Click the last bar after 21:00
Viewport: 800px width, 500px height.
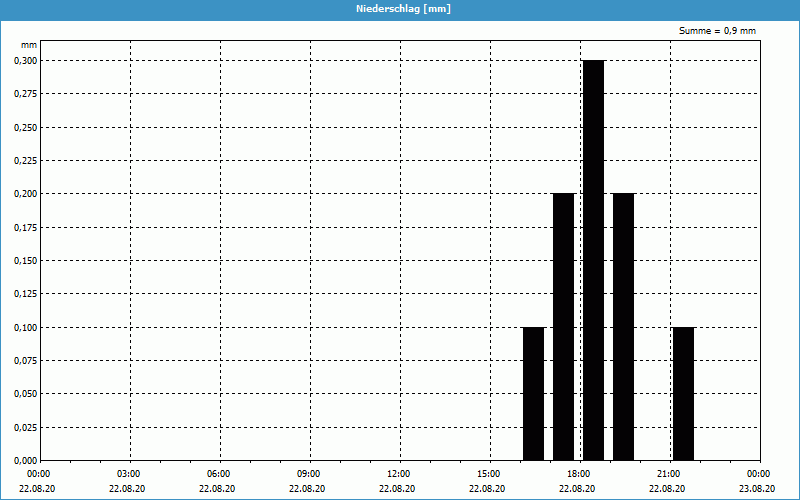[x=683, y=393]
